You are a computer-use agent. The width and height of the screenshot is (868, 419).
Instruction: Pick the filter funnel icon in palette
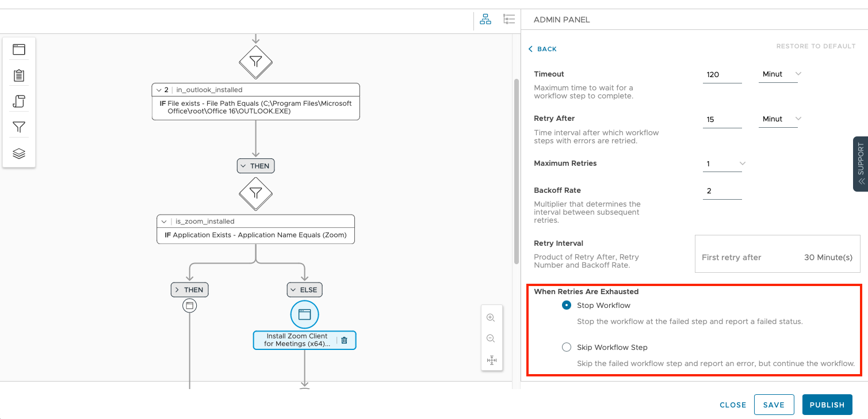19,127
